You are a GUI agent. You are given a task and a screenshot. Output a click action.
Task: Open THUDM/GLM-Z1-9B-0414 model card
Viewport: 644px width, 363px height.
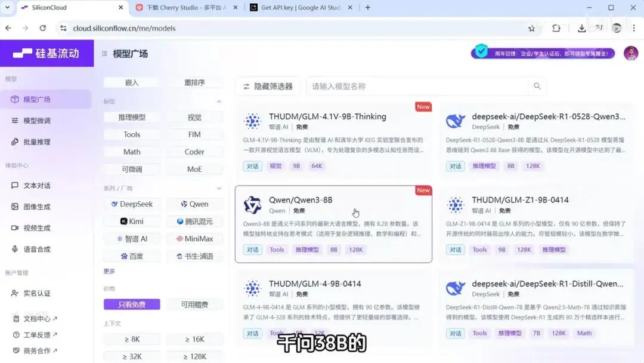[535, 224]
